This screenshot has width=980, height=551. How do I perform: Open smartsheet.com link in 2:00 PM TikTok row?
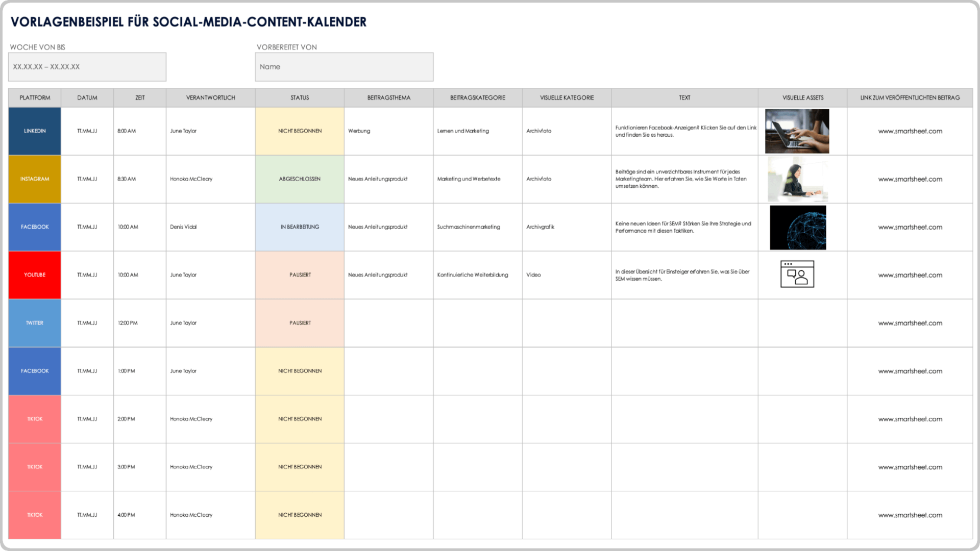[x=910, y=419]
